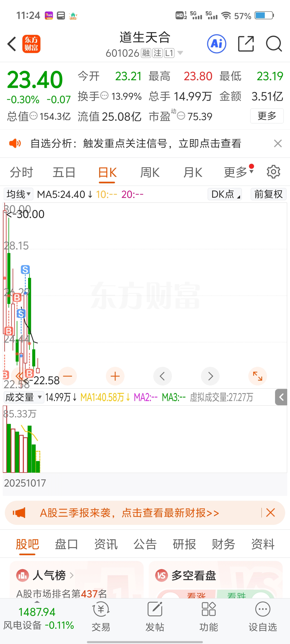Tap 设自选 add to watchlist
The height and width of the screenshot is (644, 290).
click(x=263, y=616)
